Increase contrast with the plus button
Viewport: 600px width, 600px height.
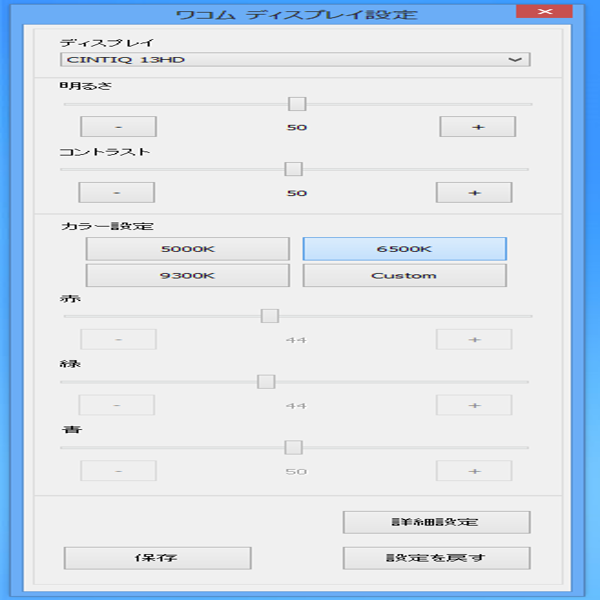tap(474, 192)
